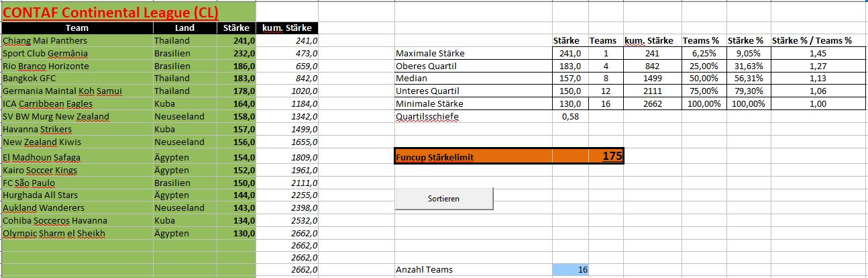Select the Stärke % / Teams % header

point(812,41)
